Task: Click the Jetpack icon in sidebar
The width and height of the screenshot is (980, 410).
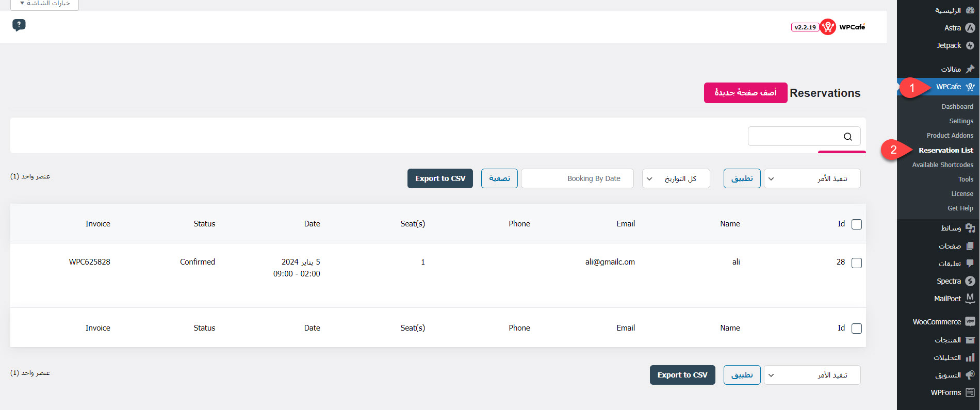Action: pyautogui.click(x=970, y=45)
